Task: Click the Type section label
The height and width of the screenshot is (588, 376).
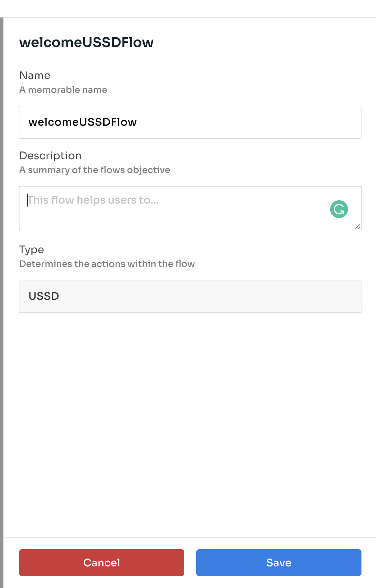Action: point(31,249)
